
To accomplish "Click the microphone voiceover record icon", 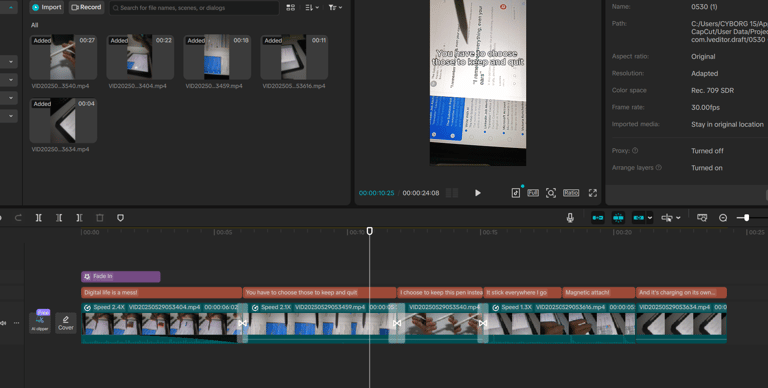I will pos(570,218).
